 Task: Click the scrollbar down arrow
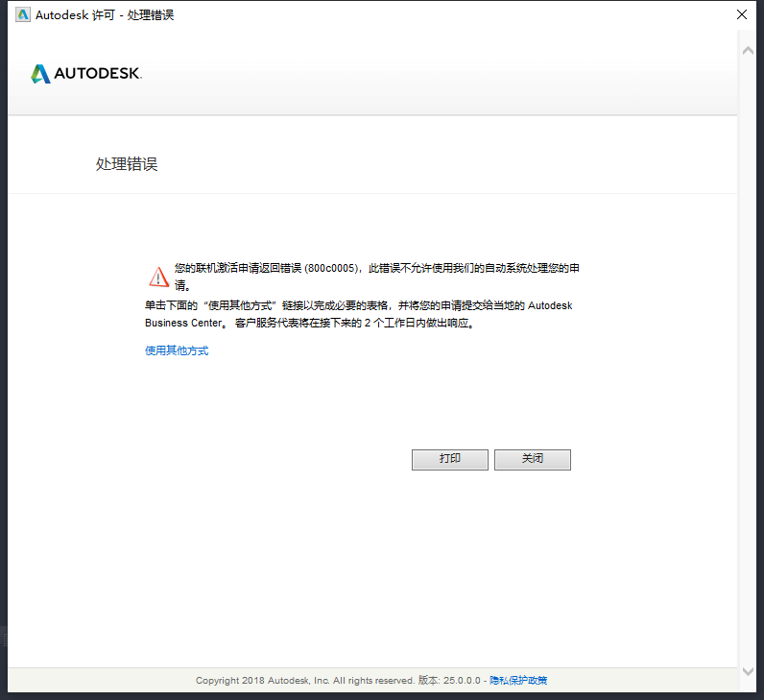[749, 671]
